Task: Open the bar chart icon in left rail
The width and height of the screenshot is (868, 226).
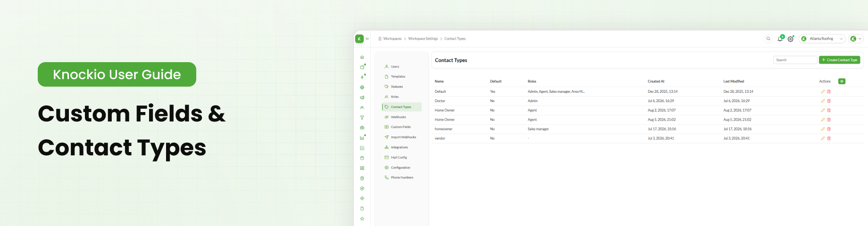Action: 362,138
